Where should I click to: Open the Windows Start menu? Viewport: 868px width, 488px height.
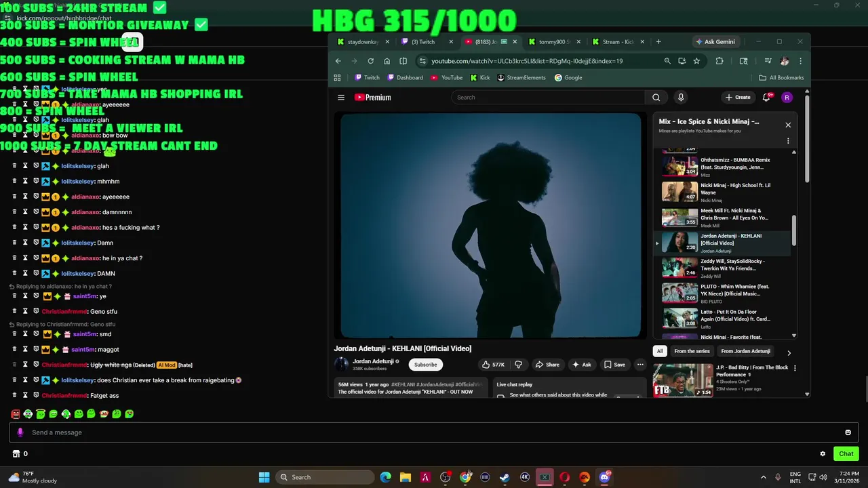(x=264, y=477)
